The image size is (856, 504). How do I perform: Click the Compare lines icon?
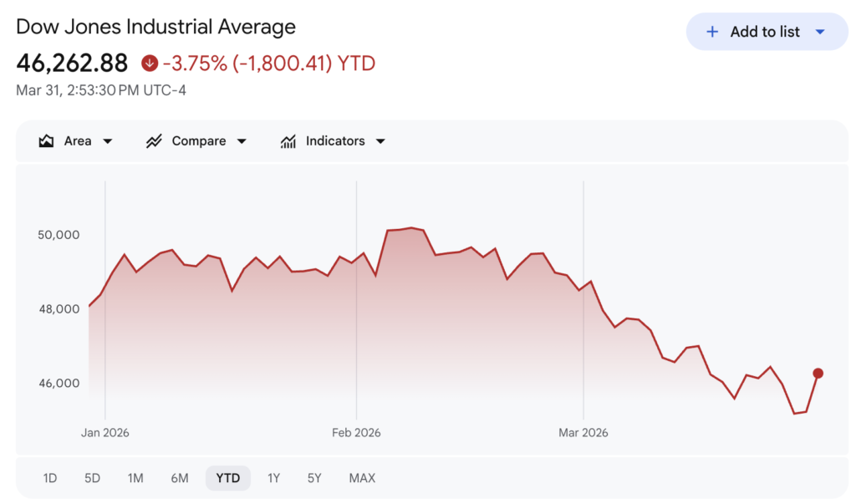coord(154,141)
